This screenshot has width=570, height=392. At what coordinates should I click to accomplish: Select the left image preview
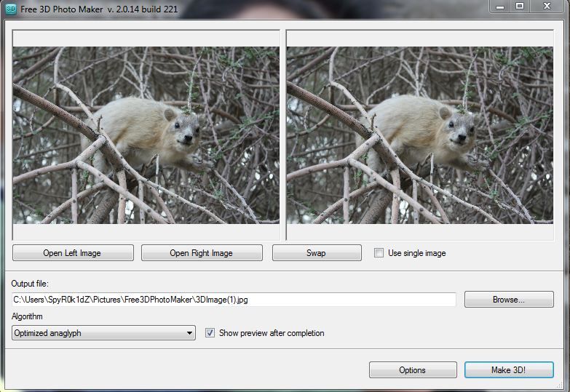point(146,135)
